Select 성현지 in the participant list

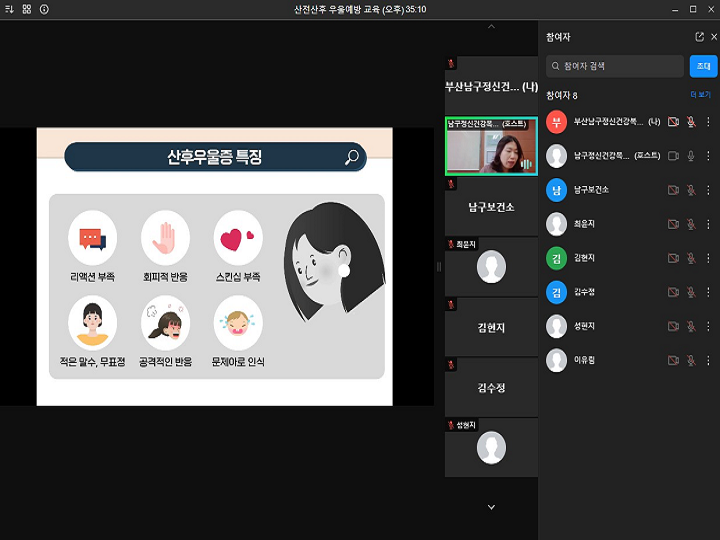coord(585,326)
